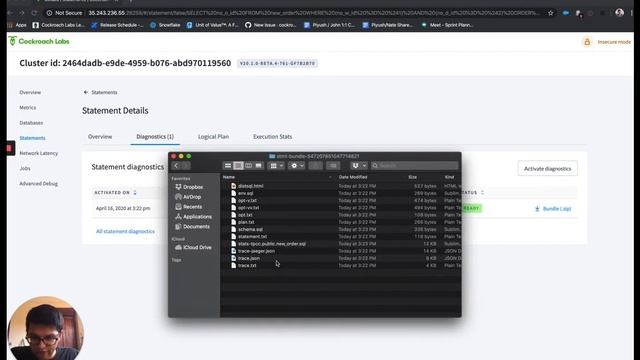This screenshot has width=640, height=360.
Task: Click the Finder share button
Action: pos(315,166)
